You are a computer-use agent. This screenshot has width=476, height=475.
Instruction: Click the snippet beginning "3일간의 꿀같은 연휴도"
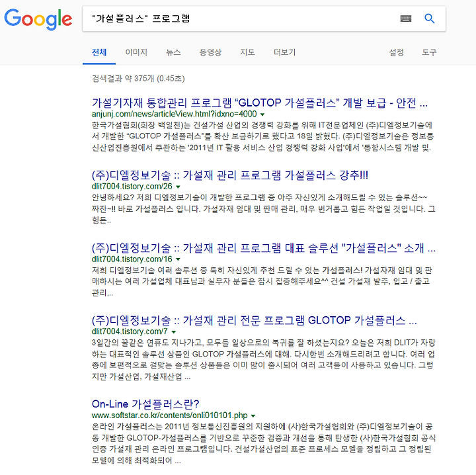pyautogui.click(x=264, y=360)
